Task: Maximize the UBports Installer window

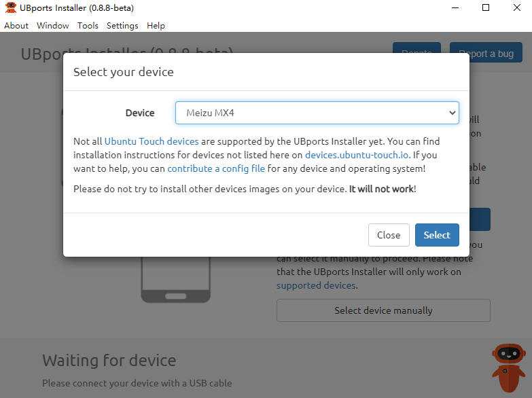Action: [x=486, y=7]
